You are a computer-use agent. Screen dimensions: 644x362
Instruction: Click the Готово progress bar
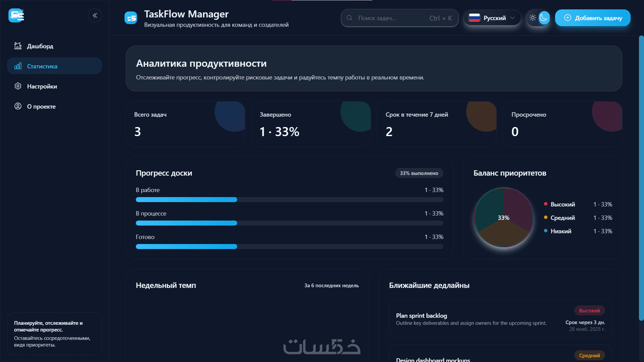(289, 247)
